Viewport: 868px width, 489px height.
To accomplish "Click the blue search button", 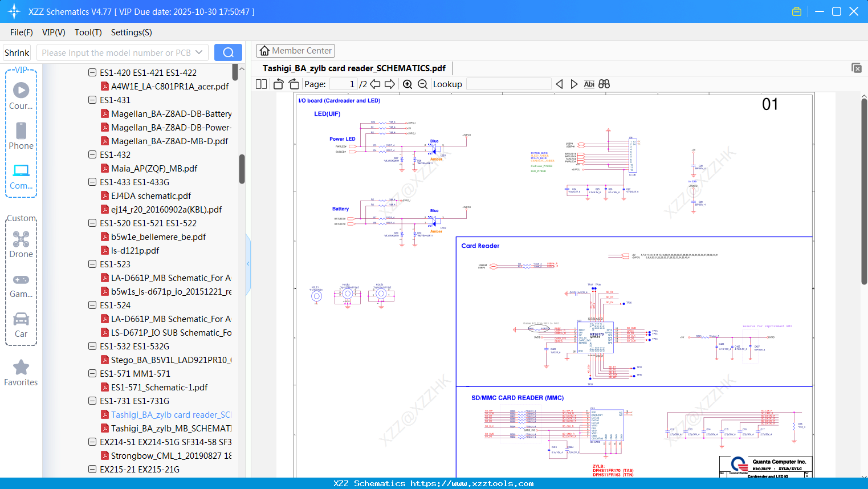I will [x=228, y=52].
